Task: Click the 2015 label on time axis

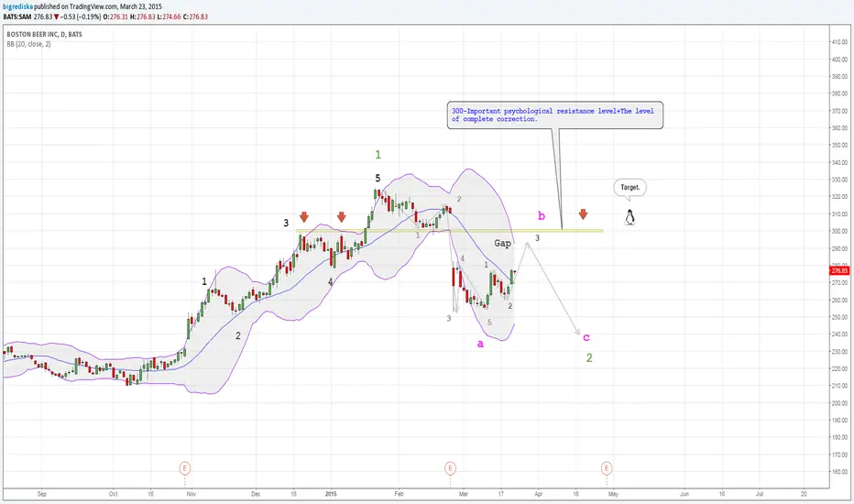Action: pyautogui.click(x=331, y=494)
